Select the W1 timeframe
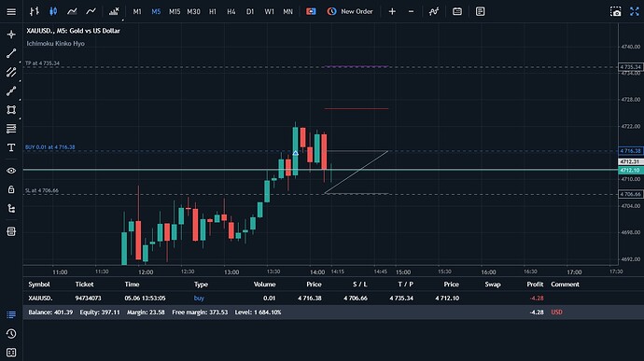 (x=269, y=11)
